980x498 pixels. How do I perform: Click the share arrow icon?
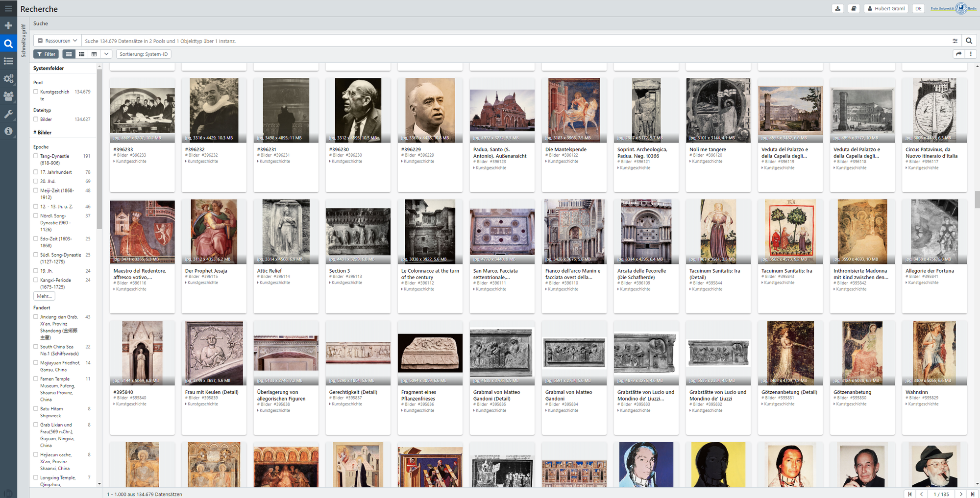[x=959, y=54]
